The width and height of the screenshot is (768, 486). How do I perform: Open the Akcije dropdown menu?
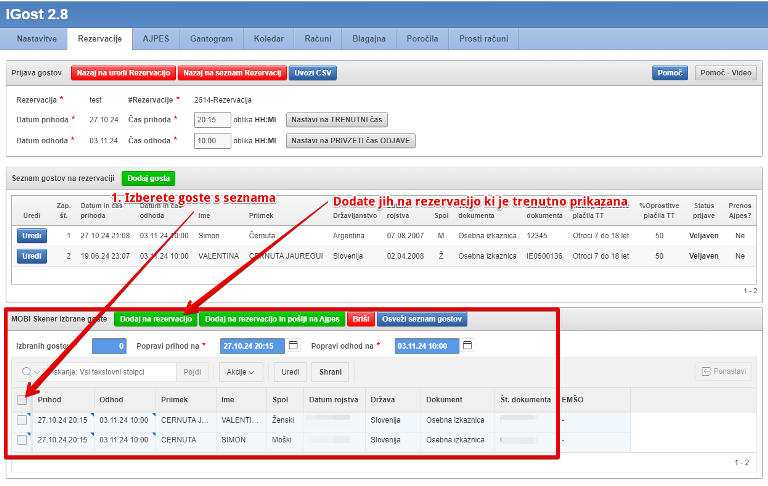click(240, 372)
